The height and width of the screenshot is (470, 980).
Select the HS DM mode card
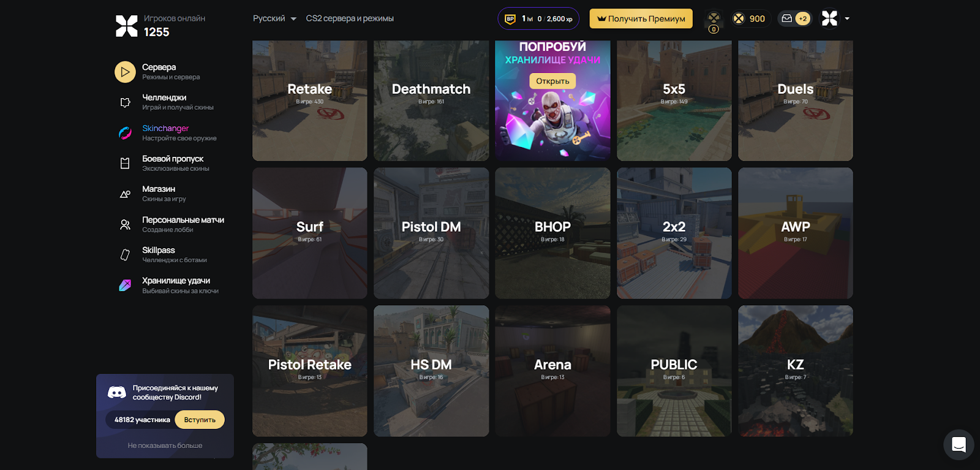coord(431,371)
